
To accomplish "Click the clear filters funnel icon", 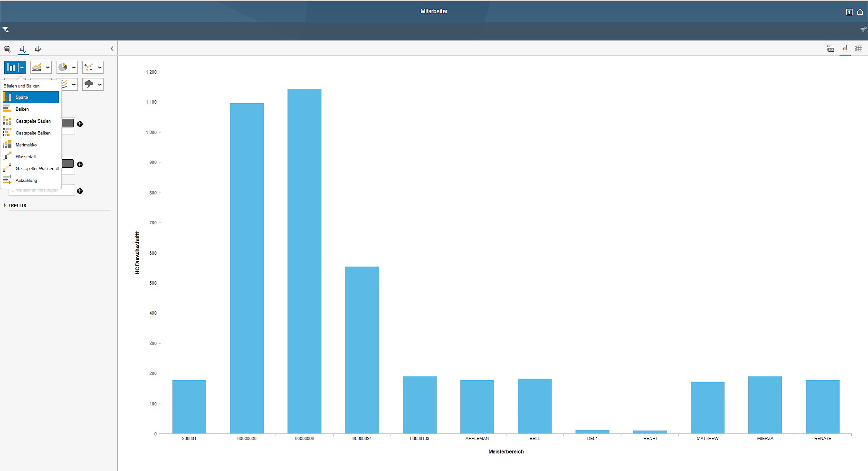I will [863, 30].
